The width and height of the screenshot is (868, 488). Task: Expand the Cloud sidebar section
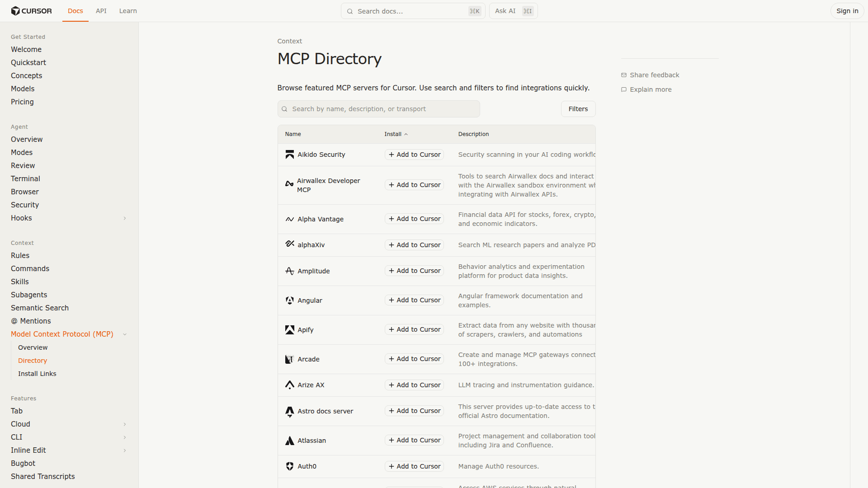pyautogui.click(x=125, y=424)
